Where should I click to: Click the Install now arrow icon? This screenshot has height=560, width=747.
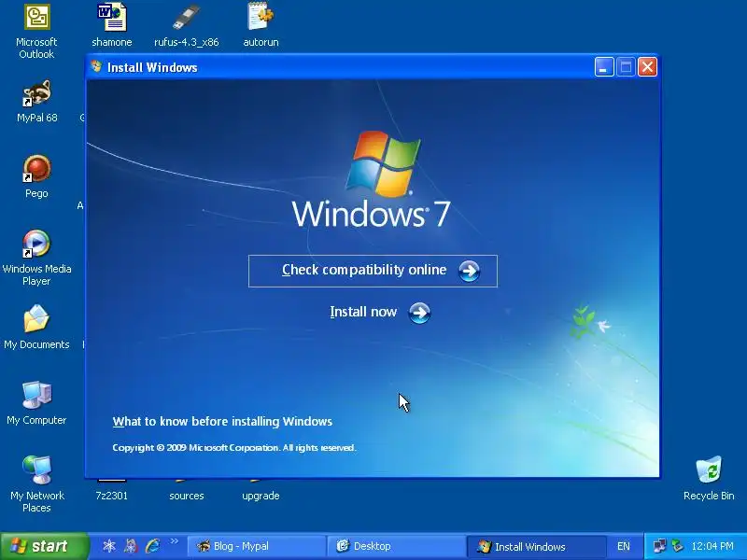click(419, 313)
